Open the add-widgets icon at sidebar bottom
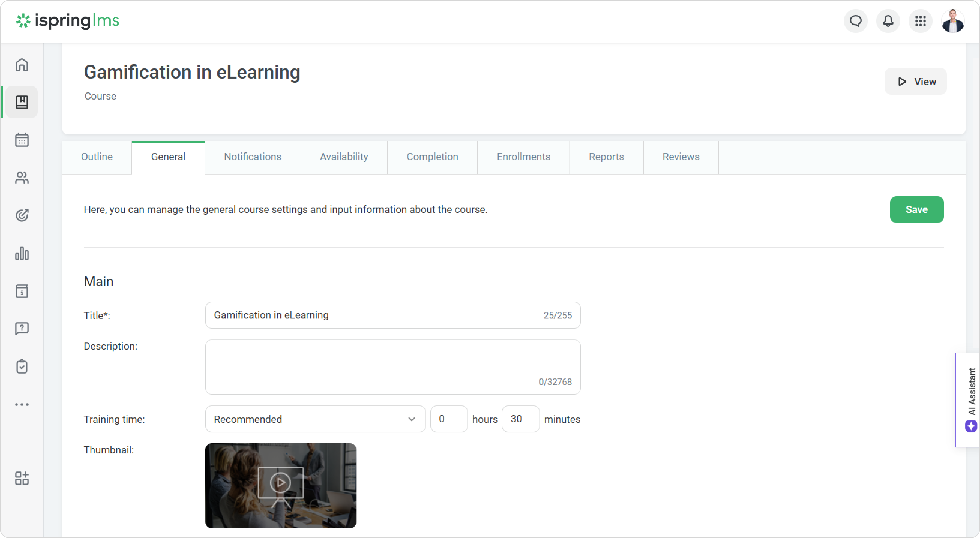 pos(22,478)
